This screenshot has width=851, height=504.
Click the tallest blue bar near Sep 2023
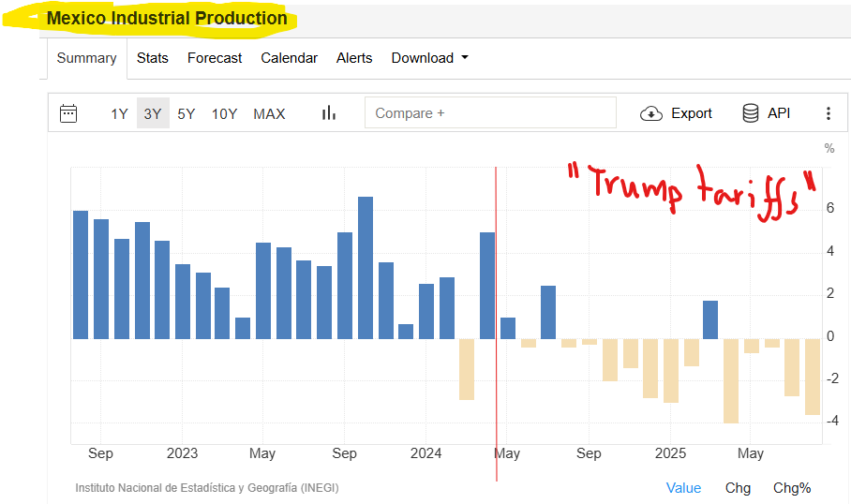coord(366,267)
